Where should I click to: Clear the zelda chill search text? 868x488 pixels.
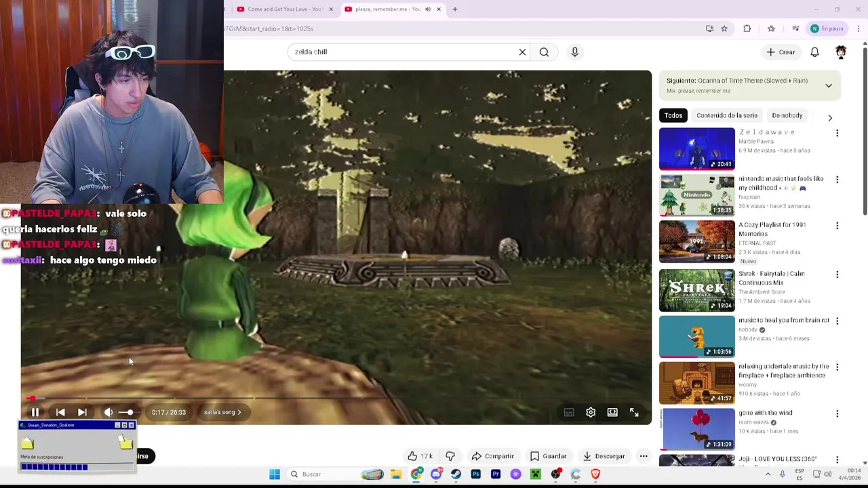522,52
